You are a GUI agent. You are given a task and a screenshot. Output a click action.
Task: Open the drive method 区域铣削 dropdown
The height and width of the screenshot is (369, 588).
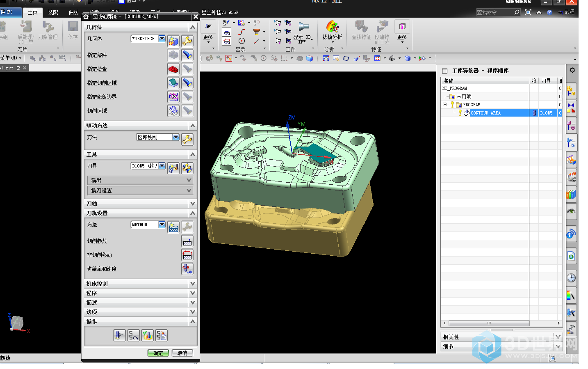pyautogui.click(x=176, y=137)
